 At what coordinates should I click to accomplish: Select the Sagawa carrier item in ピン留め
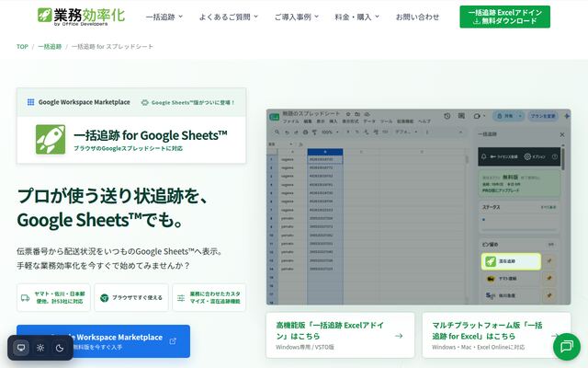pos(511,295)
